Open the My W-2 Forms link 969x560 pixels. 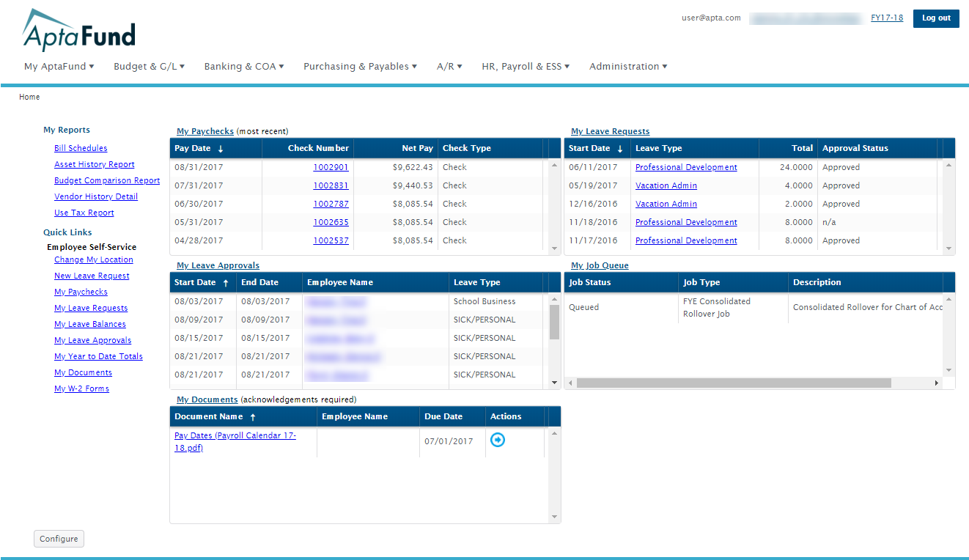[81, 389]
